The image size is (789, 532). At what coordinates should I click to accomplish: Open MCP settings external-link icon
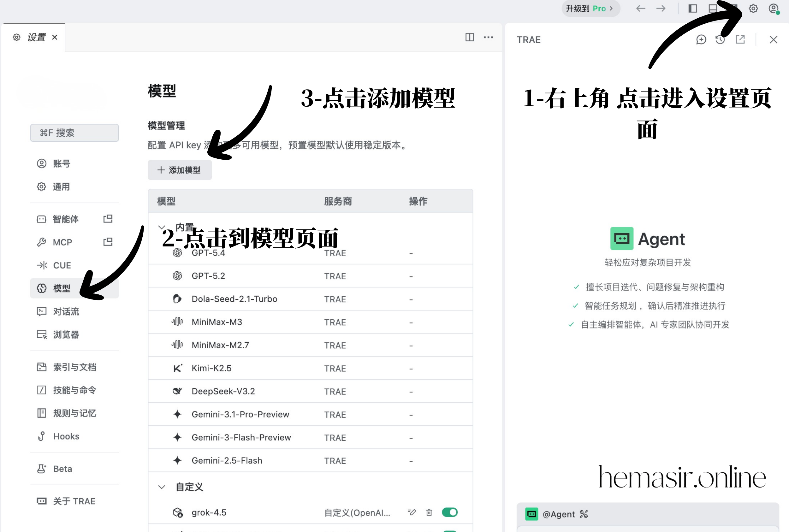[108, 242]
